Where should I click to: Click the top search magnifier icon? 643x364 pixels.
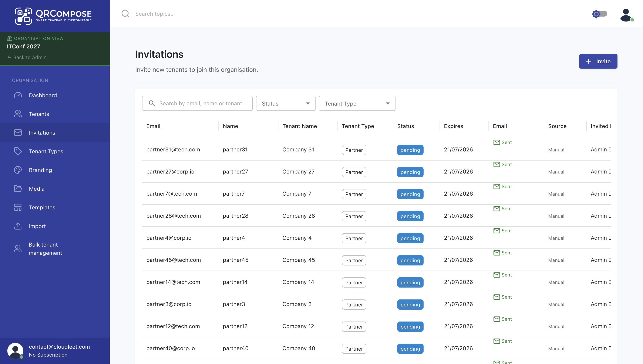tap(125, 14)
